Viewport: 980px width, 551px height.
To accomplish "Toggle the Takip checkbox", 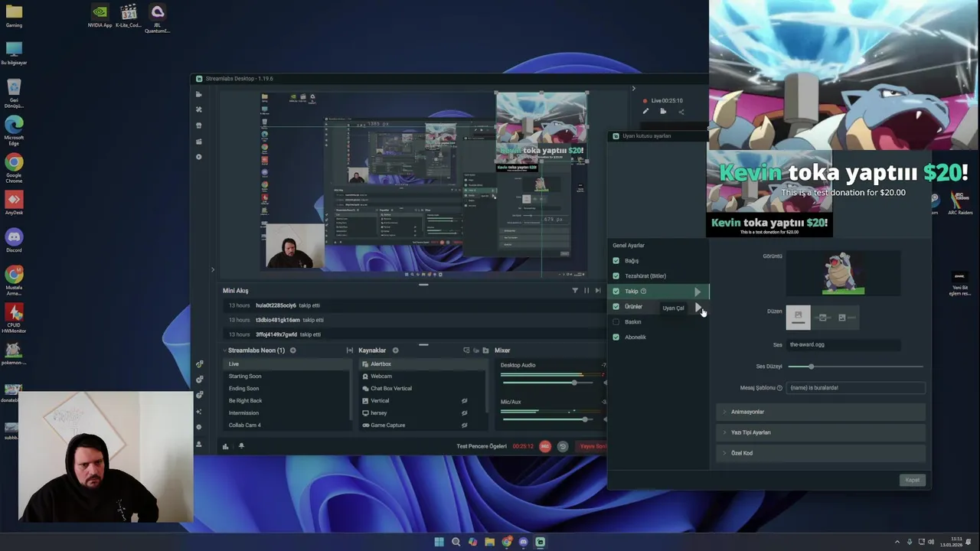I will (616, 292).
